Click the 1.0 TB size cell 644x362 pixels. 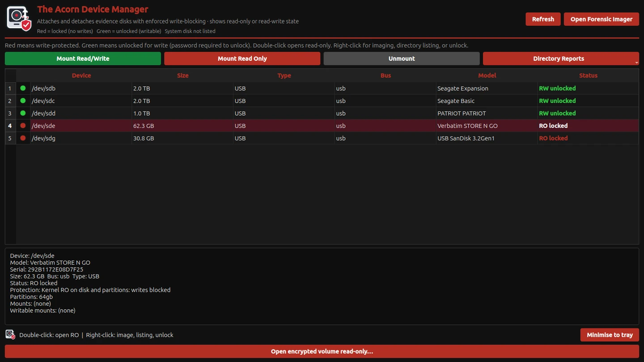(182, 113)
